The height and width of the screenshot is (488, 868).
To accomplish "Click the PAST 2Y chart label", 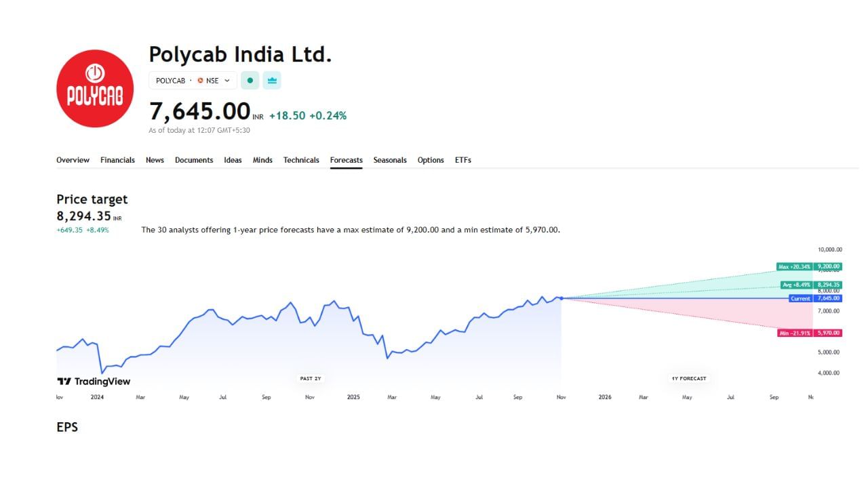I will [x=311, y=378].
